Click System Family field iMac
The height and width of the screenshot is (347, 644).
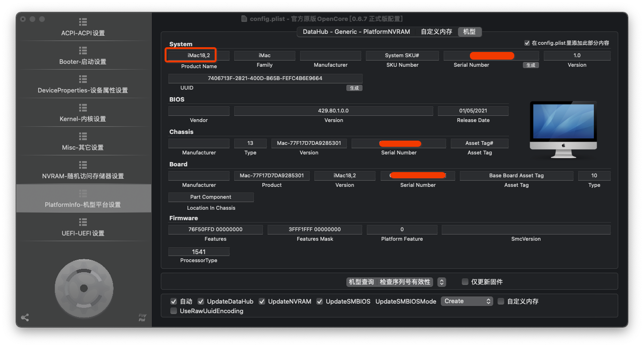(265, 55)
